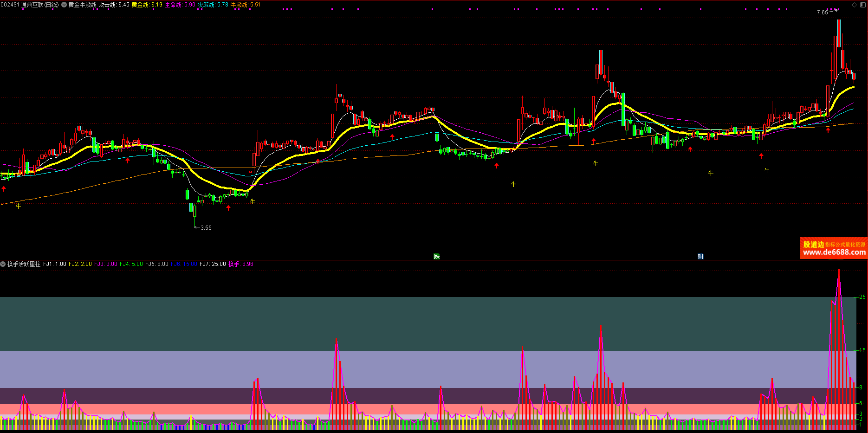Select the 牛熊线 5.51 legend label

(x=246, y=5)
